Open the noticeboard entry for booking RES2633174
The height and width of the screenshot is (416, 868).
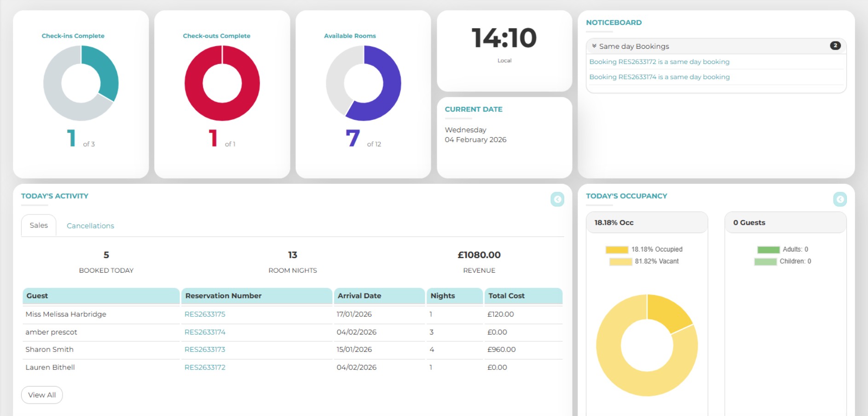[x=659, y=77]
